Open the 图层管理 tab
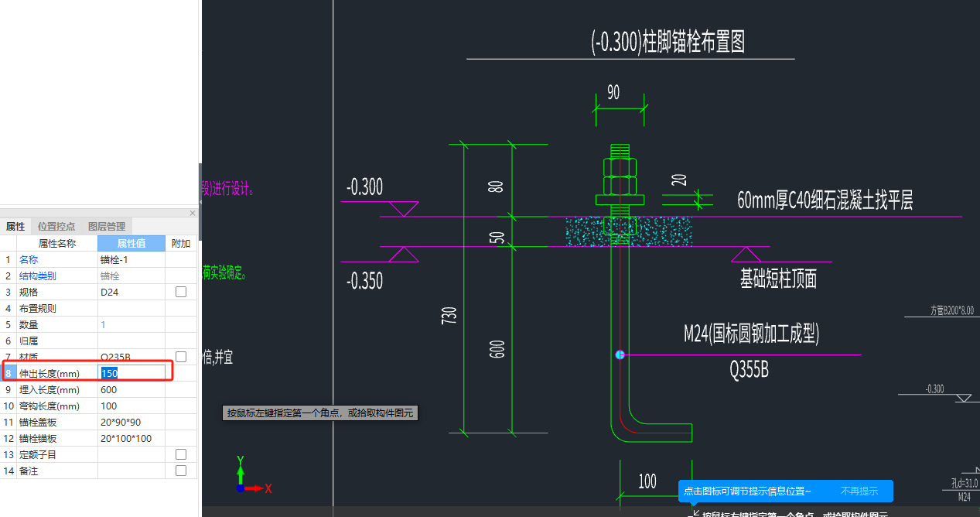This screenshot has width=980, height=517. pyautogui.click(x=107, y=227)
